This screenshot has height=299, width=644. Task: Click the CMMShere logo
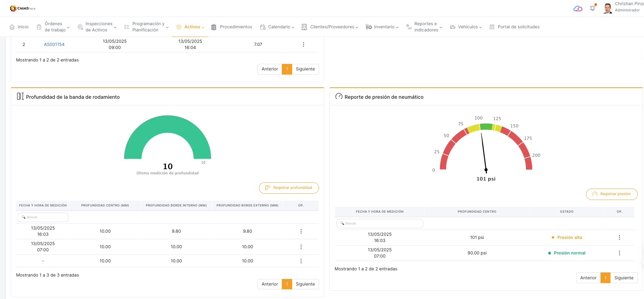(x=23, y=8)
